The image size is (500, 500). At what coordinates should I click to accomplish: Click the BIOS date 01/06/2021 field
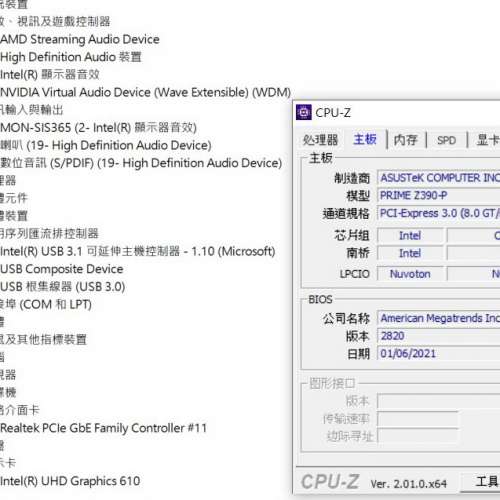[439, 353]
